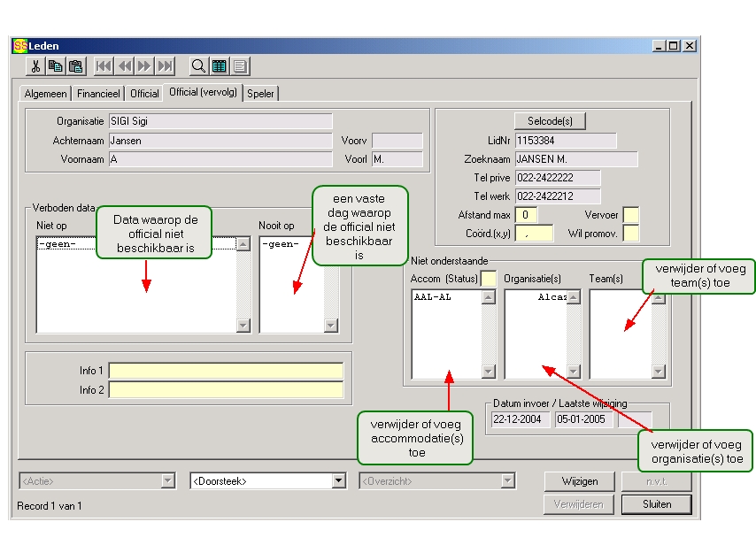
Task: Jump to last record arrow
Action: [165, 66]
